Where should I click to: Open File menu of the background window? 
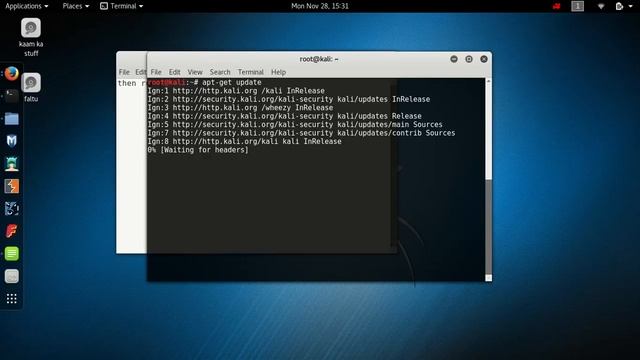[124, 72]
